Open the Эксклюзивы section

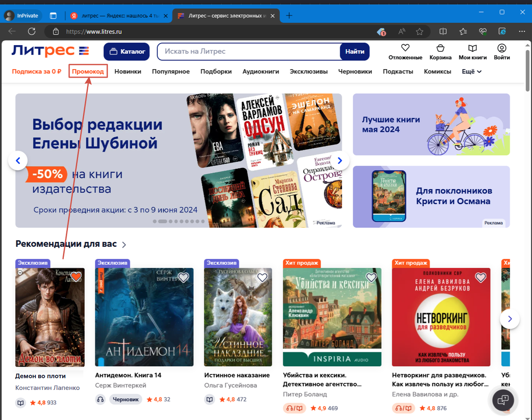pos(309,71)
